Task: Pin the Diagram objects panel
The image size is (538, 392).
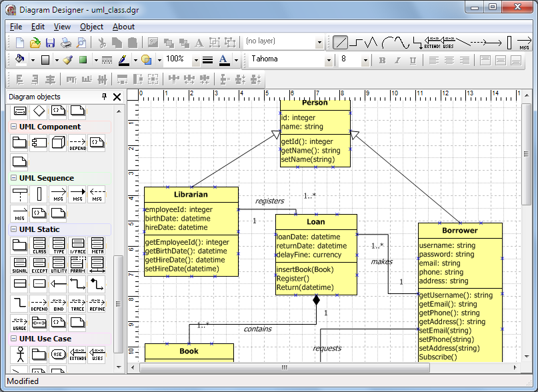Action: pos(104,97)
